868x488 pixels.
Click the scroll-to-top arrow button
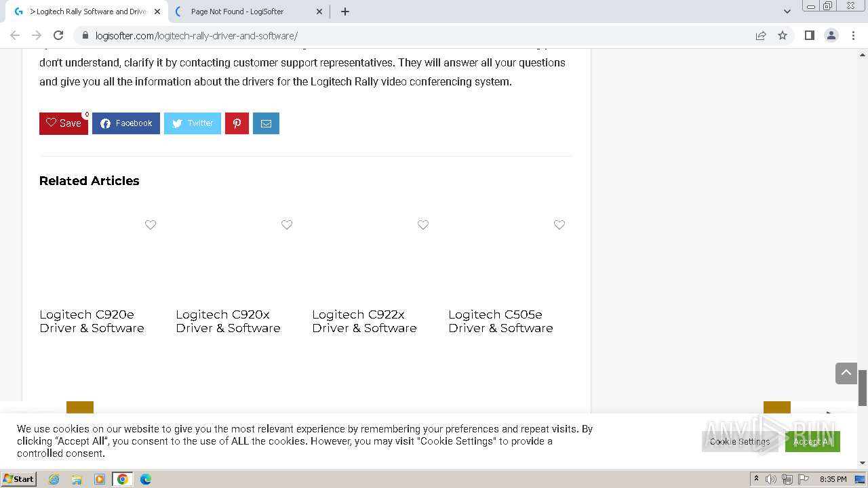846,373
